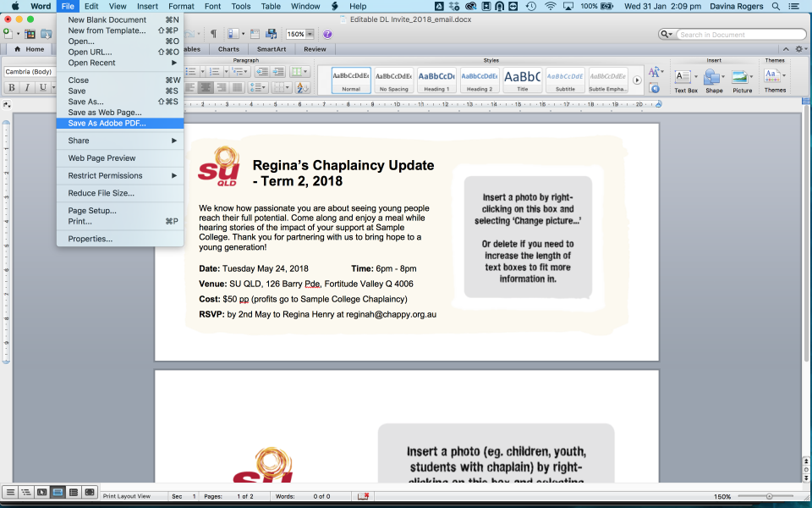
Task: Toggle align text right button
Action: [222, 87]
